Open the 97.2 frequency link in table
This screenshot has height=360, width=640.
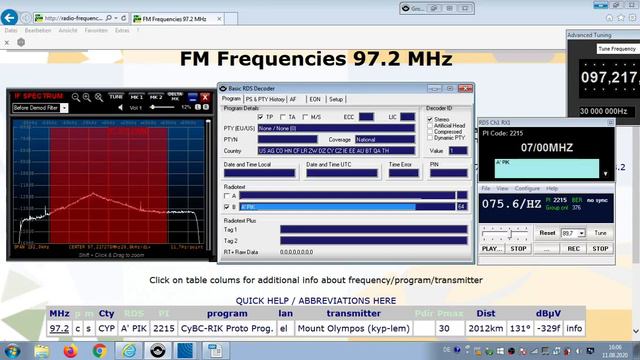pos(59,328)
